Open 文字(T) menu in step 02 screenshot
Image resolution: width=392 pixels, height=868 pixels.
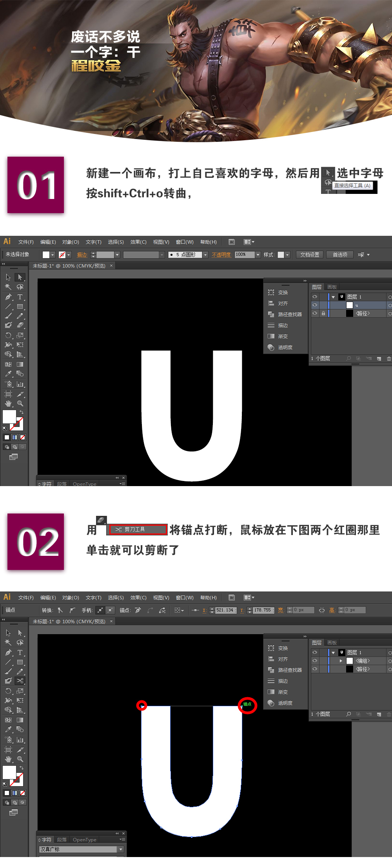pyautogui.click(x=93, y=597)
